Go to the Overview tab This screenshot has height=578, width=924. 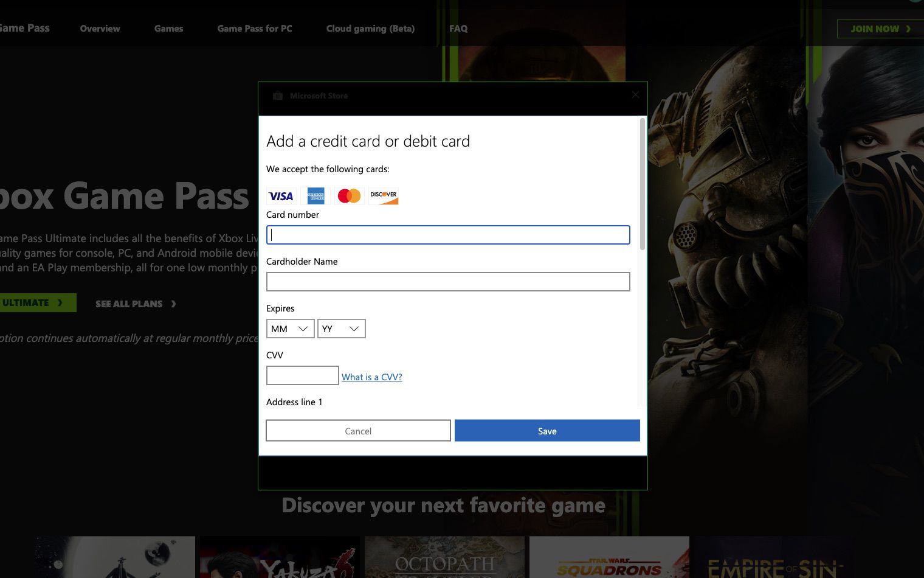pyautogui.click(x=100, y=29)
